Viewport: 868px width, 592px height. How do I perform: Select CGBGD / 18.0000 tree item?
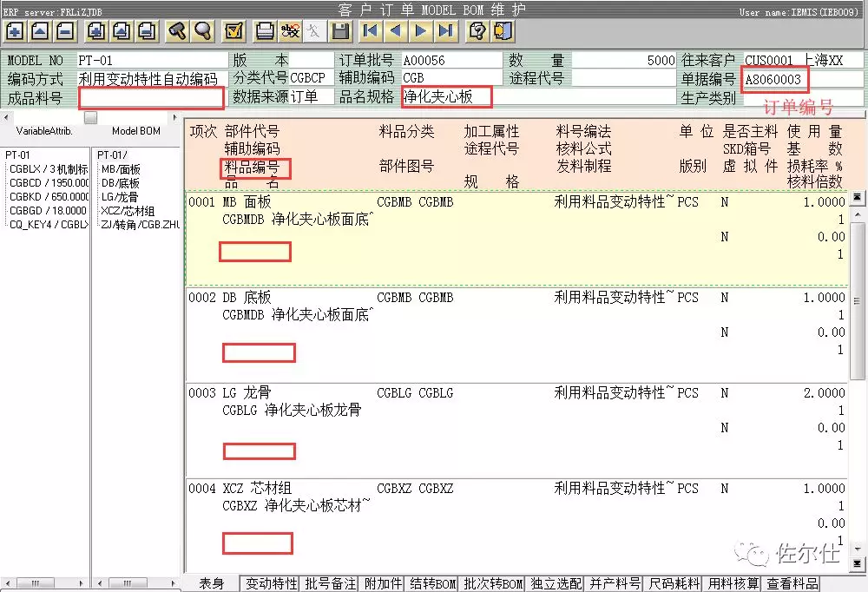48,210
